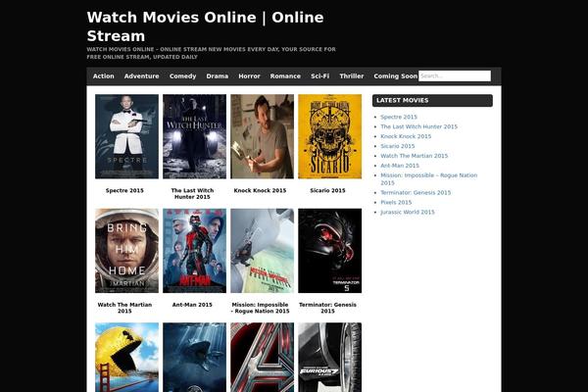Viewport: 588px width, 392px height.
Task: Open the Spectre poster thumbnail
Action: pos(126,136)
